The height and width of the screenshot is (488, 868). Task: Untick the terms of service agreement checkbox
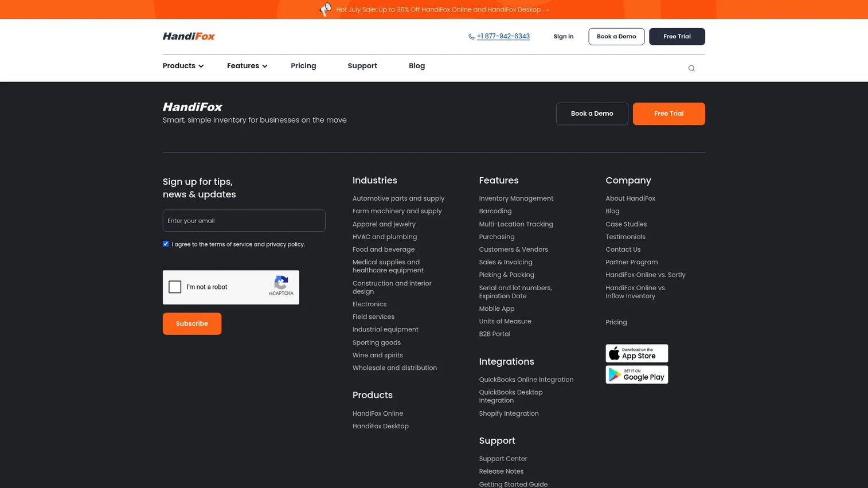point(166,244)
